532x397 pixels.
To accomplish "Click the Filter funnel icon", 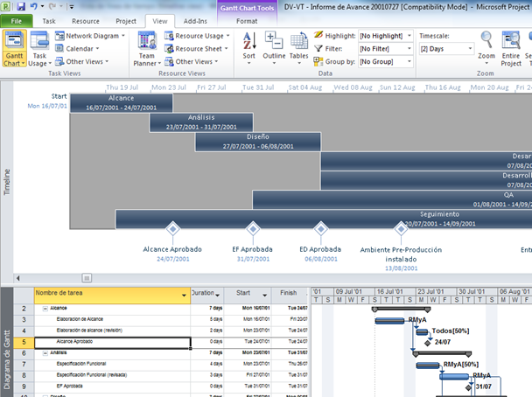I will (x=318, y=48).
